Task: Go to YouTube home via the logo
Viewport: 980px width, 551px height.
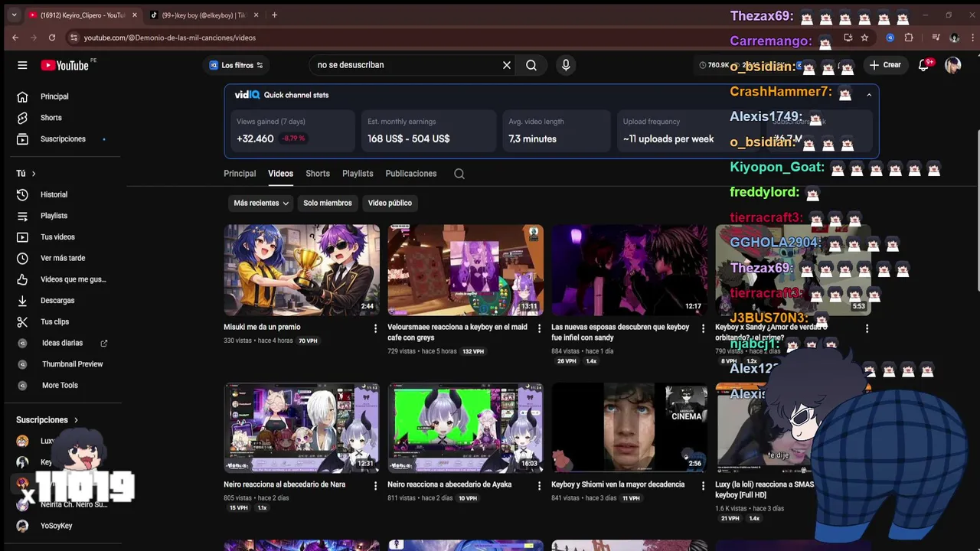Action: 65,65
